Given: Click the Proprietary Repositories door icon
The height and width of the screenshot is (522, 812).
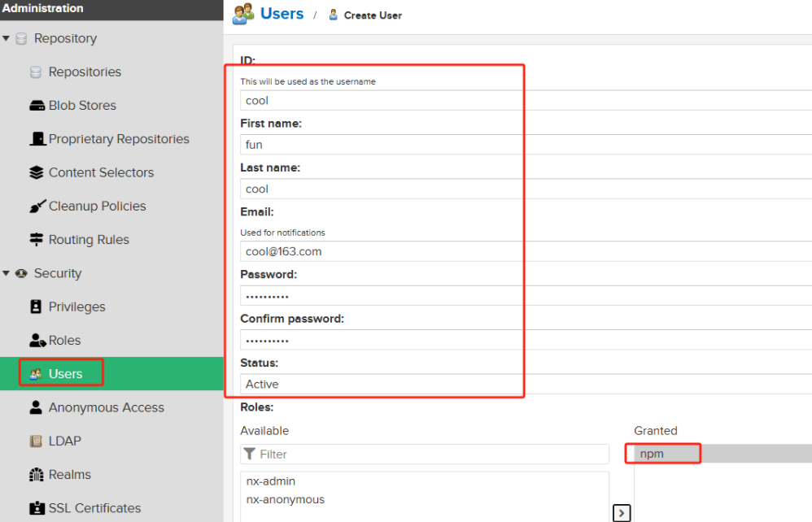Looking at the screenshot, I should [x=37, y=139].
